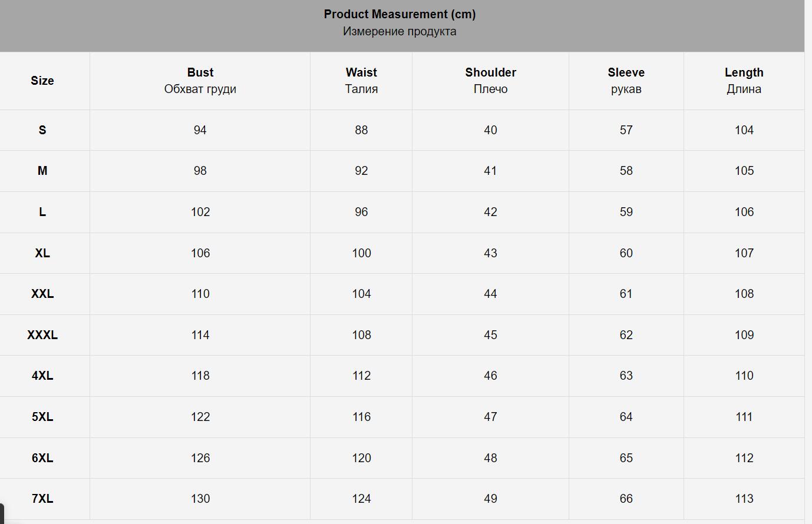Click the Size column header

tap(42, 81)
